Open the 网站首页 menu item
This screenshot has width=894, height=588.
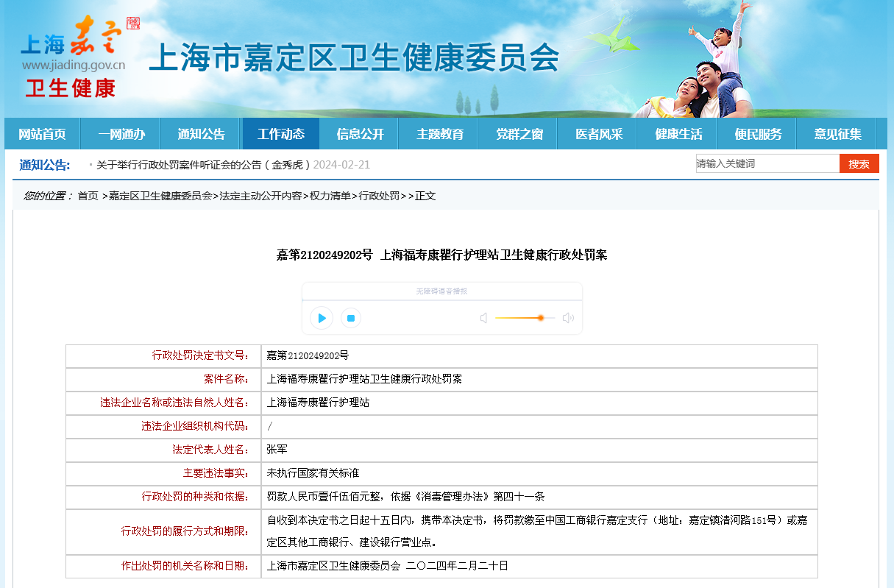42,134
